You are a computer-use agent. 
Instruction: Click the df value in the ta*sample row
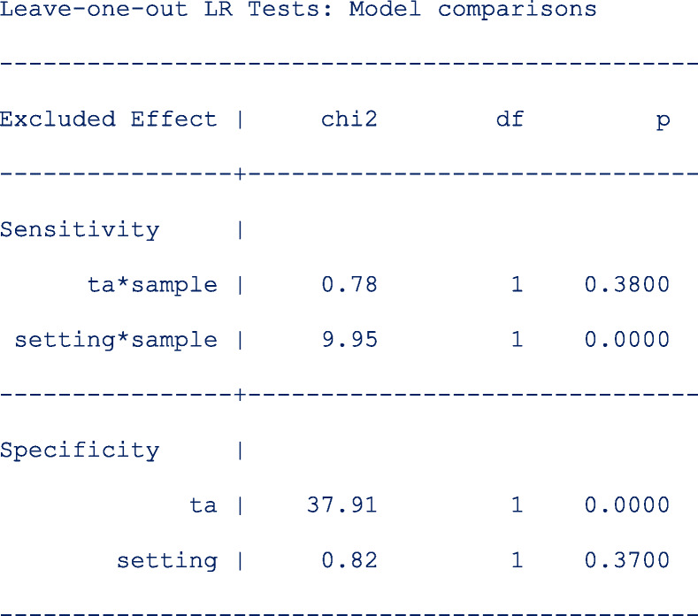(517, 285)
